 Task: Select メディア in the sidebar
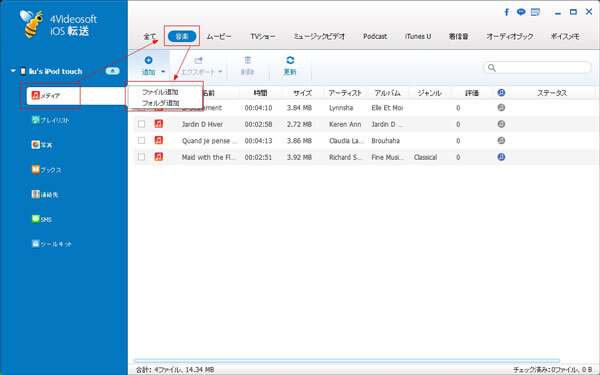76,95
